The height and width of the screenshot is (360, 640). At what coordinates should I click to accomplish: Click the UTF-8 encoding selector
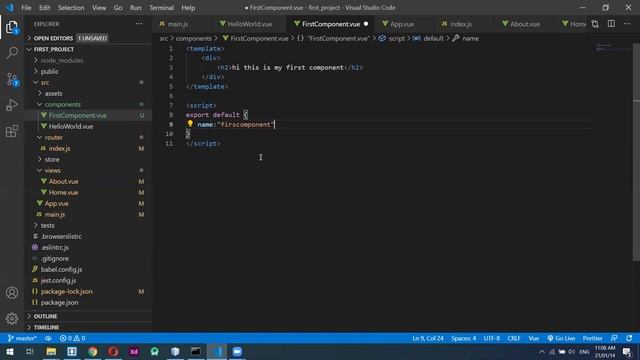coord(491,338)
